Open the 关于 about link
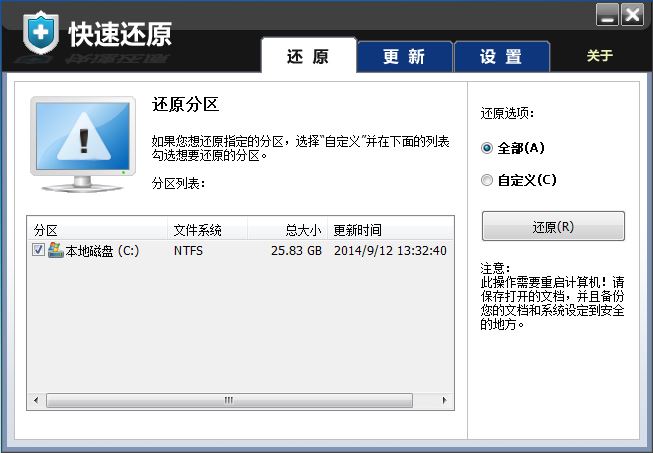This screenshot has width=653, height=453. tap(600, 55)
